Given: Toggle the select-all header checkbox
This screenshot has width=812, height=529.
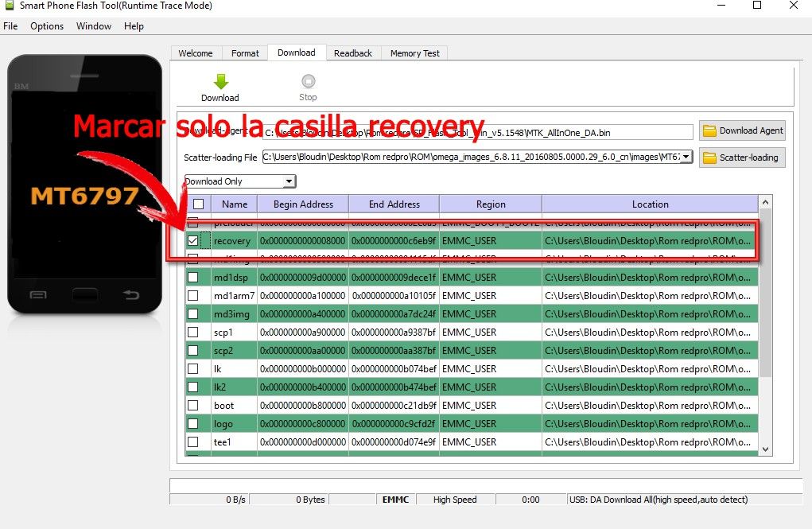Looking at the screenshot, I should point(198,204).
